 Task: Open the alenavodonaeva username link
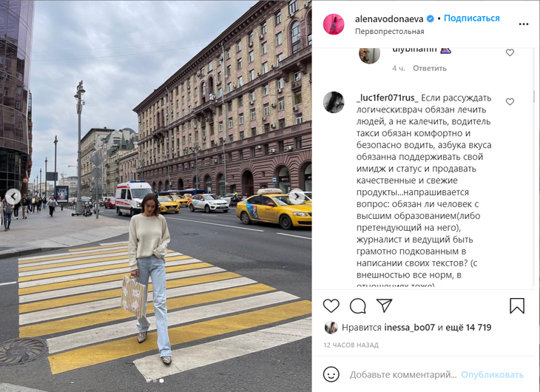coord(389,19)
